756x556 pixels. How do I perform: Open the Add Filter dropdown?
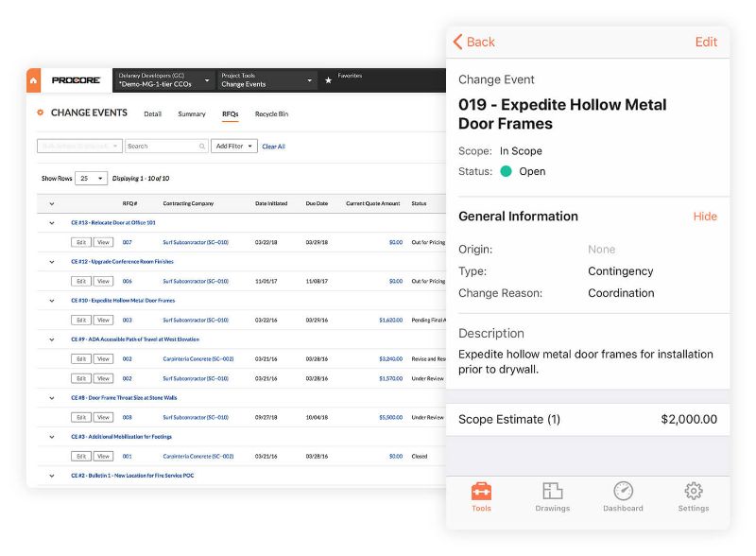pyautogui.click(x=233, y=147)
